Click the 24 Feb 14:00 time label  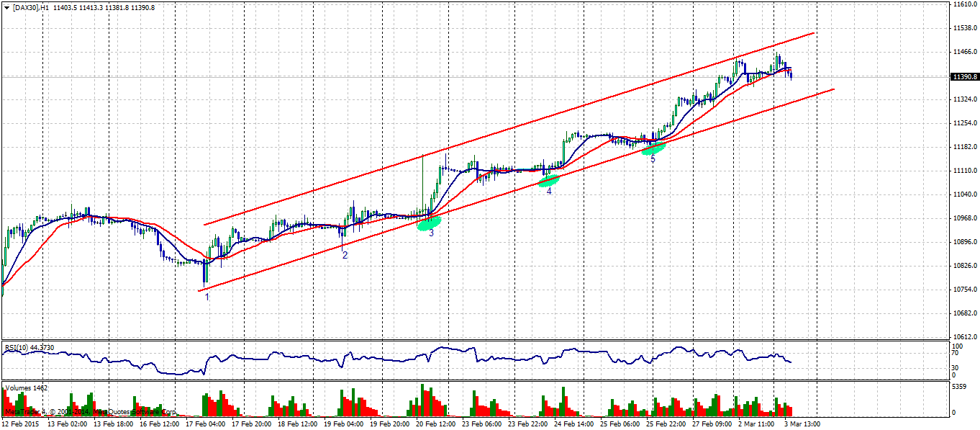point(573,425)
